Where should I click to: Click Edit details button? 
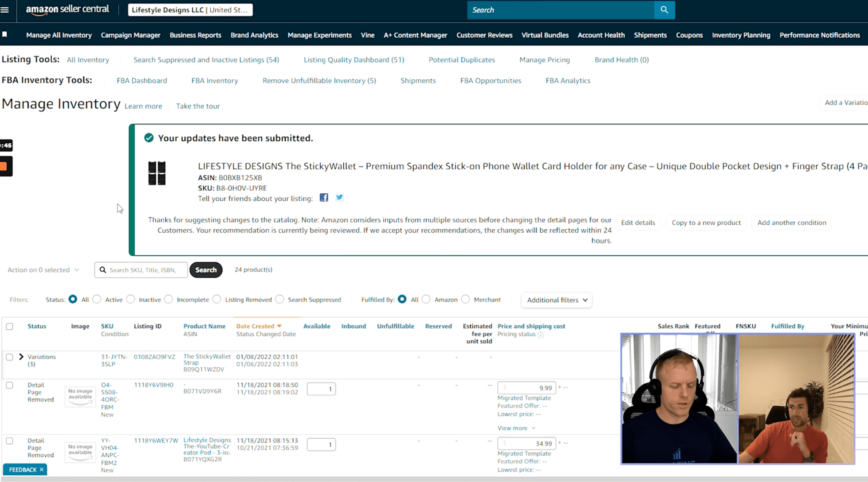638,223
